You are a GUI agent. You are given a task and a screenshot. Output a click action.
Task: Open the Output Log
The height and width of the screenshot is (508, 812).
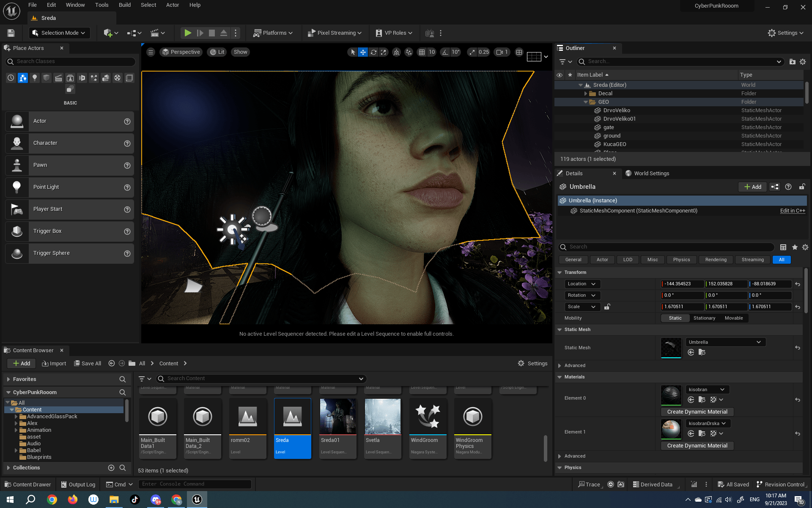[78, 484]
